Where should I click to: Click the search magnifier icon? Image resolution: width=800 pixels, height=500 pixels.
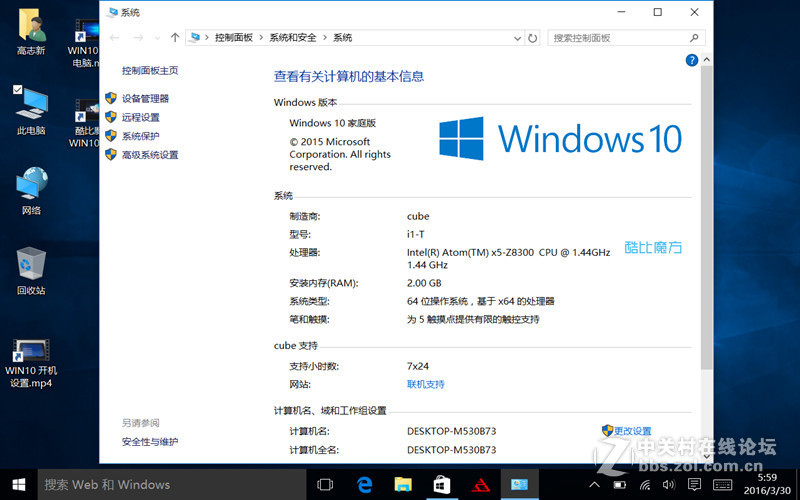[x=694, y=38]
